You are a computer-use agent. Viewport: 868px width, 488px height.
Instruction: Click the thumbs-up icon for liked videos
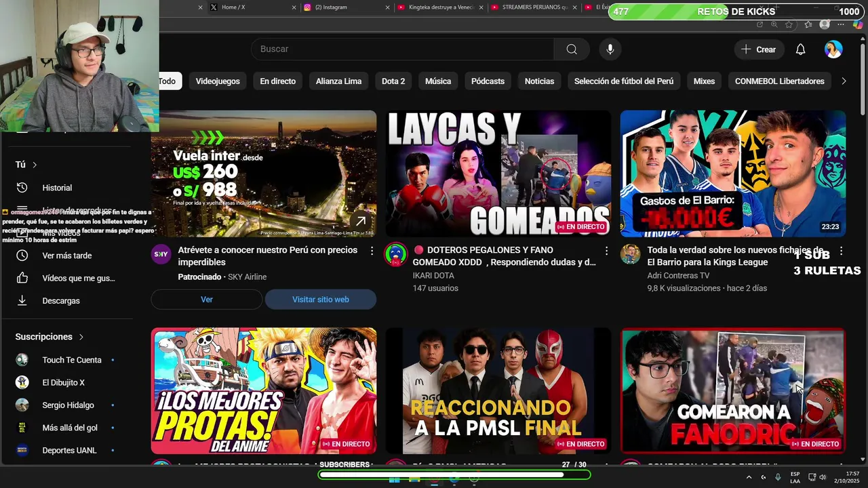click(x=22, y=278)
